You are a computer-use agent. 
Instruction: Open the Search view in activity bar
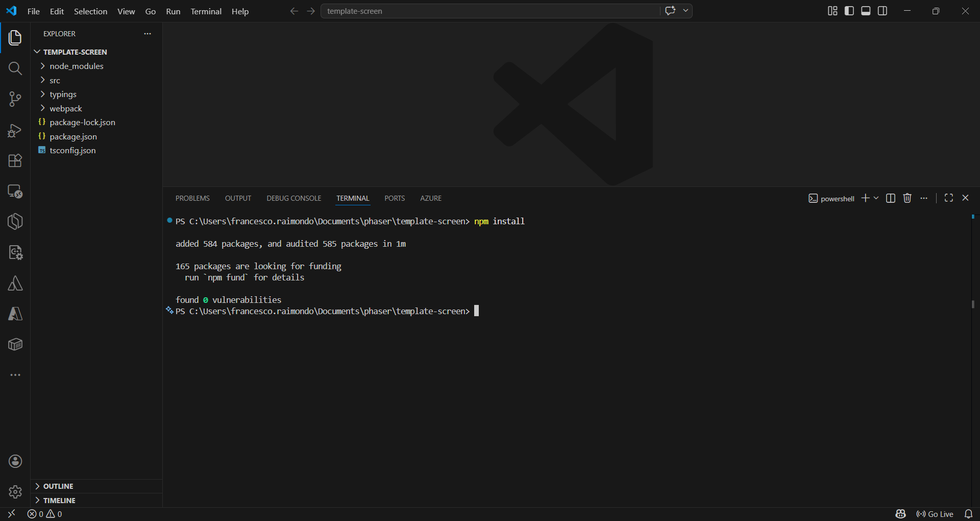click(15, 68)
